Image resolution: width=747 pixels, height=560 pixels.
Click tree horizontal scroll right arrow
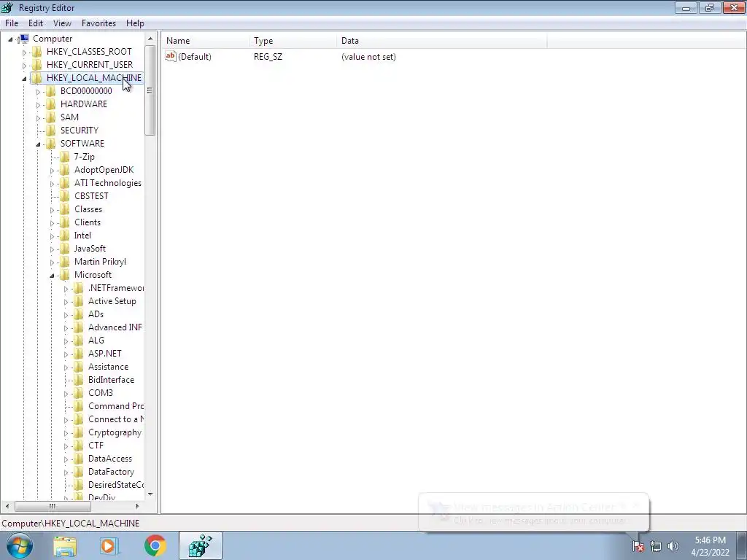137,506
